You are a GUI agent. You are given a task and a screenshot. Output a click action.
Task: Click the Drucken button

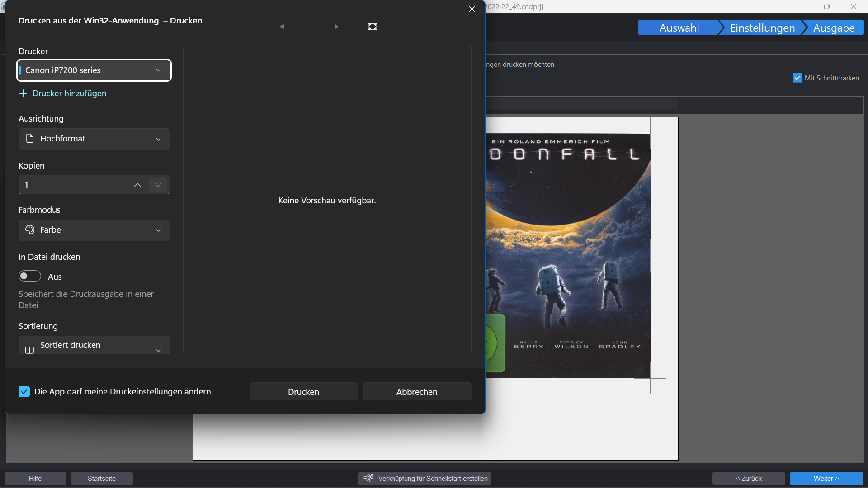(303, 391)
